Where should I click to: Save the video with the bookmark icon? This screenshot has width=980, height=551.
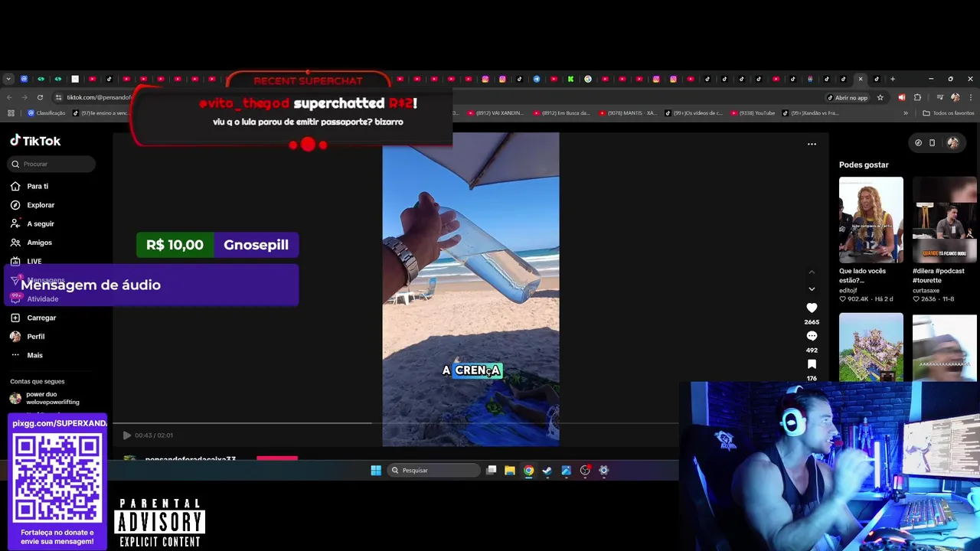point(812,364)
